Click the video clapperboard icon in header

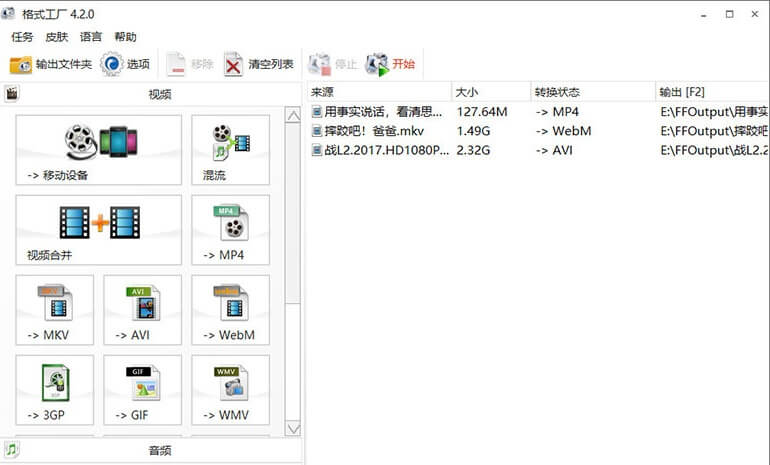pyautogui.click(x=12, y=93)
